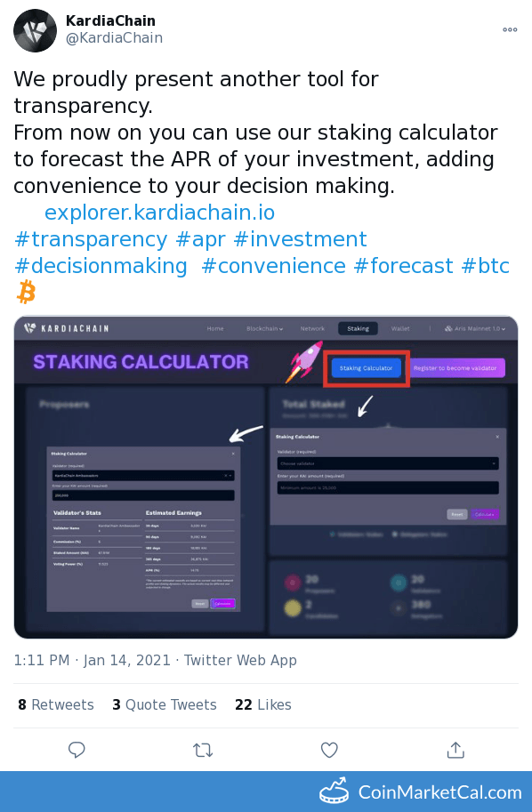
Task: Share the tweet via the share icon
Action: (x=455, y=750)
